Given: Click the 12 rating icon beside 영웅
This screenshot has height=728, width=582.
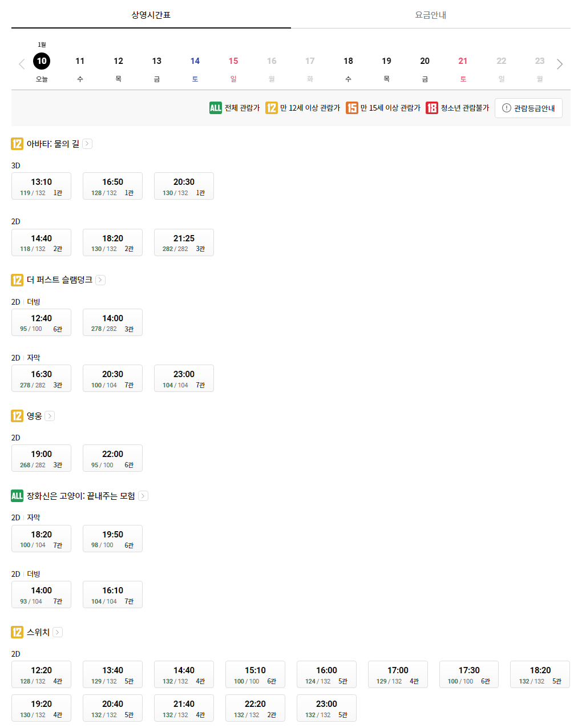Looking at the screenshot, I should point(17,416).
